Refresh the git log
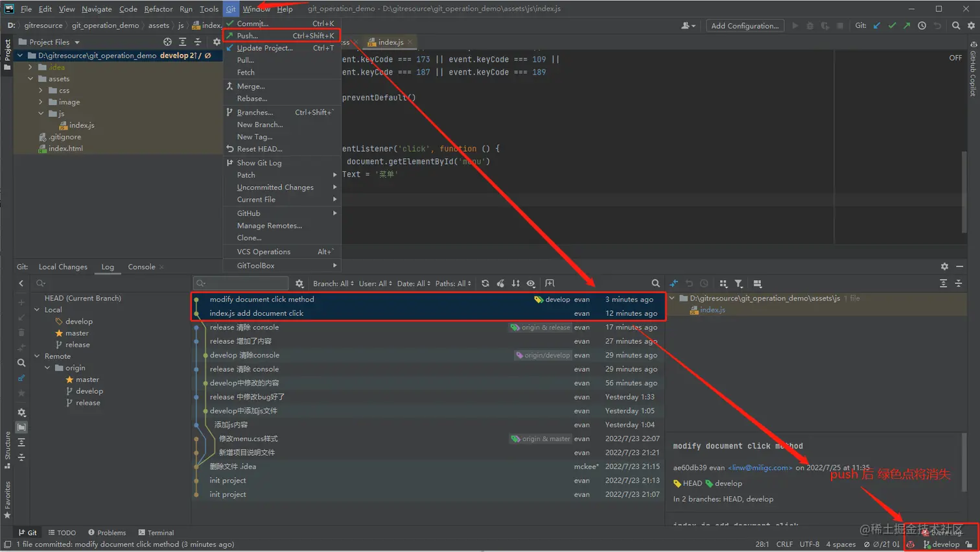This screenshot has width=980, height=552. pos(485,283)
